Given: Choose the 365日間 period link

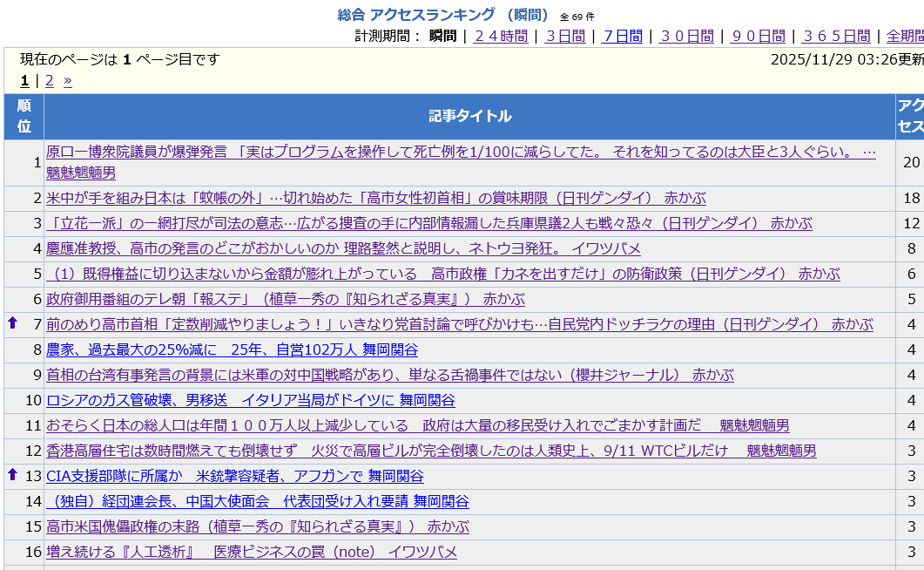Looking at the screenshot, I should [x=836, y=36].
